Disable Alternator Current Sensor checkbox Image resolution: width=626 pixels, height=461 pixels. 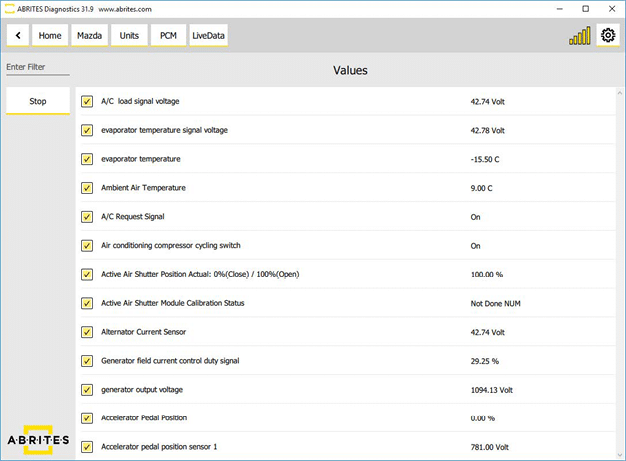pyautogui.click(x=87, y=331)
